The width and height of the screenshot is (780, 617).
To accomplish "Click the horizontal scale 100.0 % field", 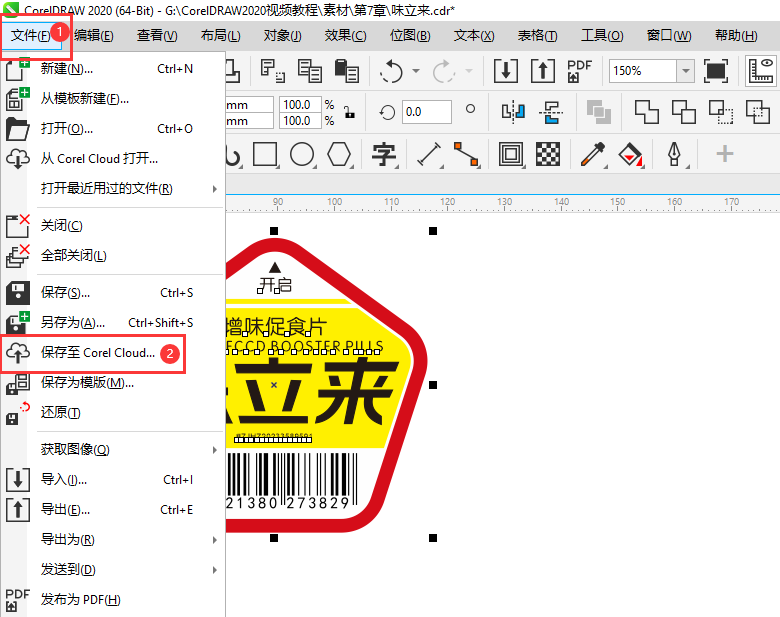I will pos(300,104).
